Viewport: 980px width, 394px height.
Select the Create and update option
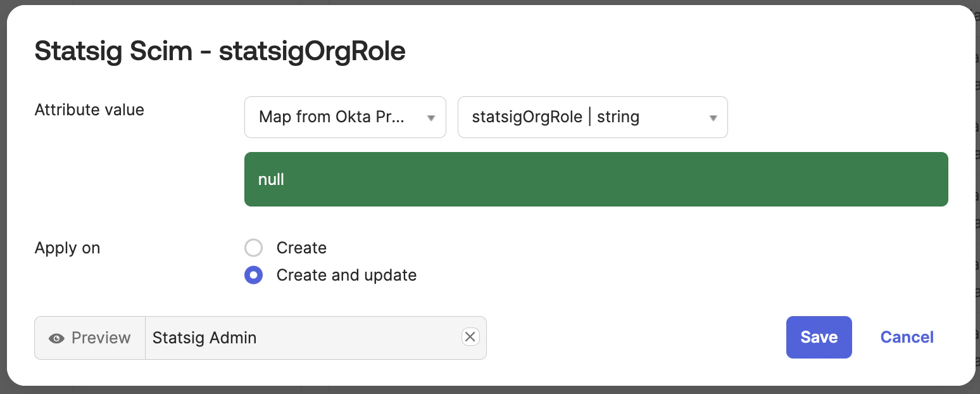click(253, 275)
